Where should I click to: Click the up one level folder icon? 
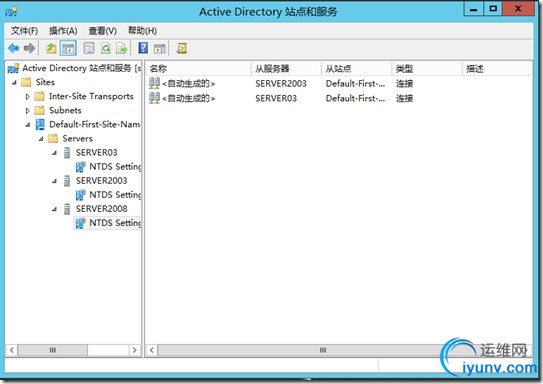[x=51, y=48]
